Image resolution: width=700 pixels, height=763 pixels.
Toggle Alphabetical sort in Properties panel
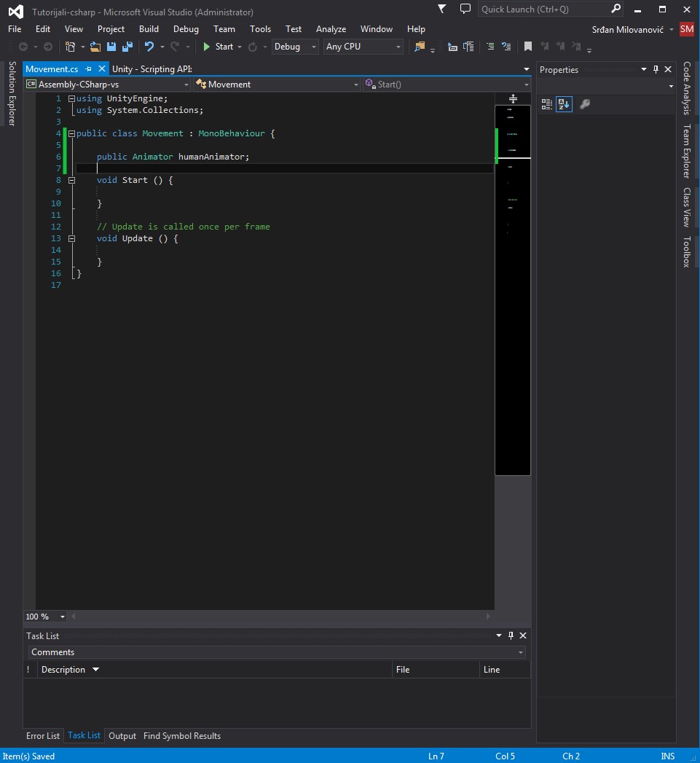tap(565, 104)
